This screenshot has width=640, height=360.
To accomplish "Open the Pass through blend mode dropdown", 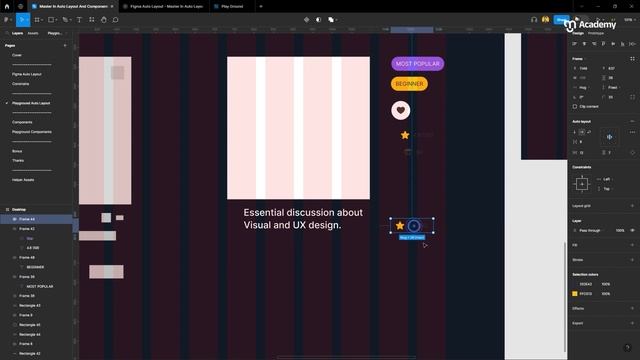I will tap(590, 231).
